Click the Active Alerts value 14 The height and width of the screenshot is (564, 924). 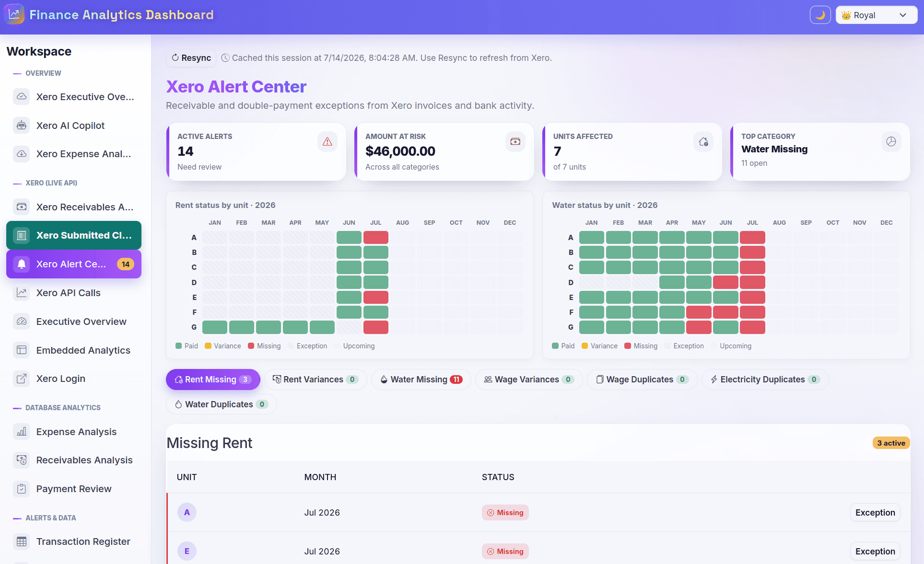click(186, 151)
